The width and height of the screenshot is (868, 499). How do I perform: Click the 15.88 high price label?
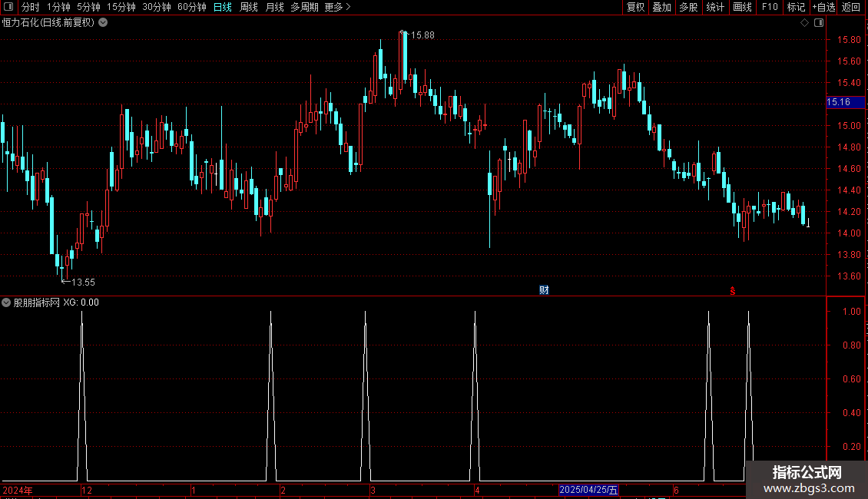pos(422,35)
